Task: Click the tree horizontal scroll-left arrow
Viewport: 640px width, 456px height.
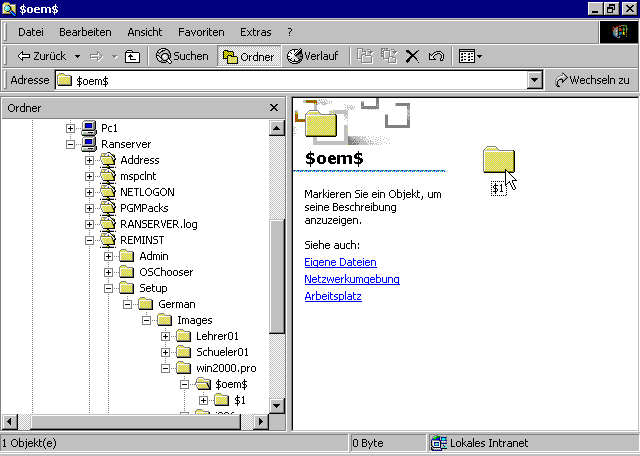Action: (10, 421)
